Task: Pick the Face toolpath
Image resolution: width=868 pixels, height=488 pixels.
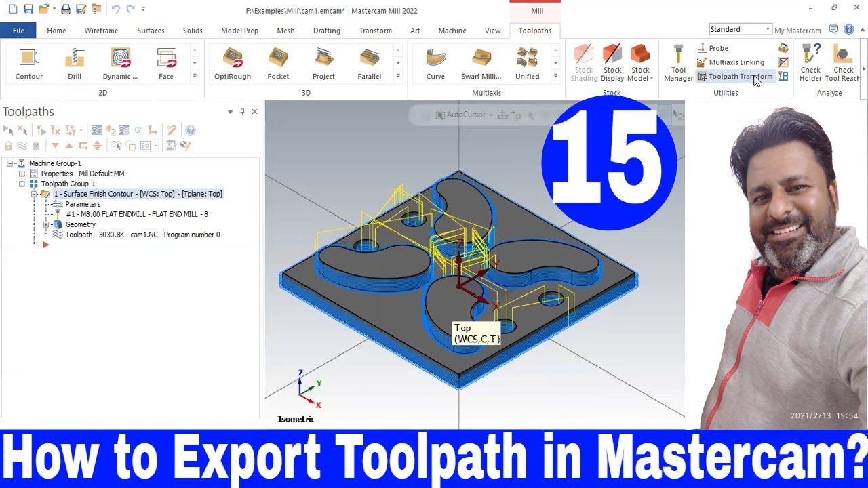Action: tap(166, 64)
